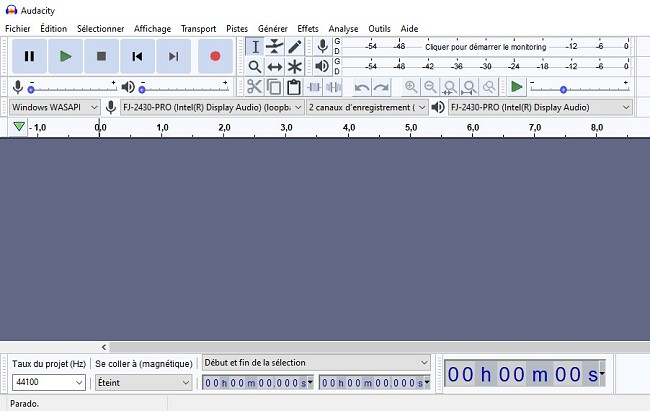This screenshot has width=650, height=411.
Task: Open the Transport menu
Action: (198, 29)
